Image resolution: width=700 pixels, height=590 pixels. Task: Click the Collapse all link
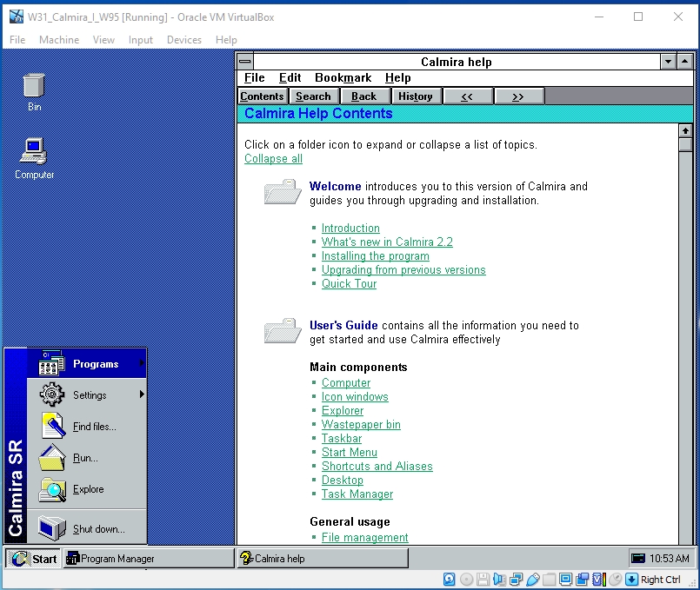click(x=273, y=159)
